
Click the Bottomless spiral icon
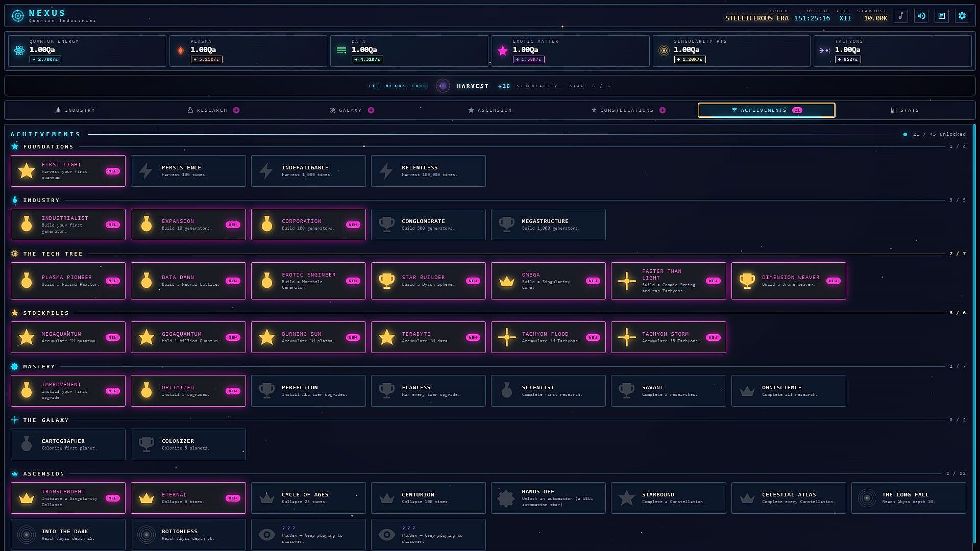[x=146, y=535]
